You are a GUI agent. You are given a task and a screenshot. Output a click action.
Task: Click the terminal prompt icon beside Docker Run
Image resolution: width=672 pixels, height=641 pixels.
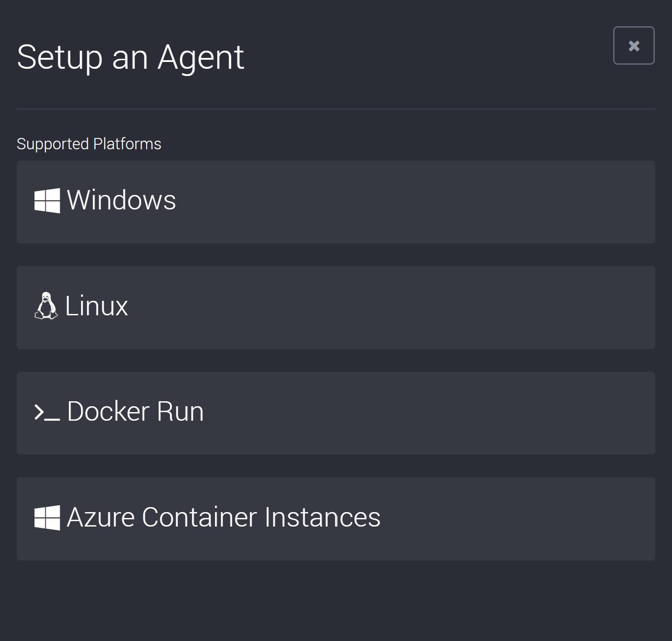click(x=47, y=413)
